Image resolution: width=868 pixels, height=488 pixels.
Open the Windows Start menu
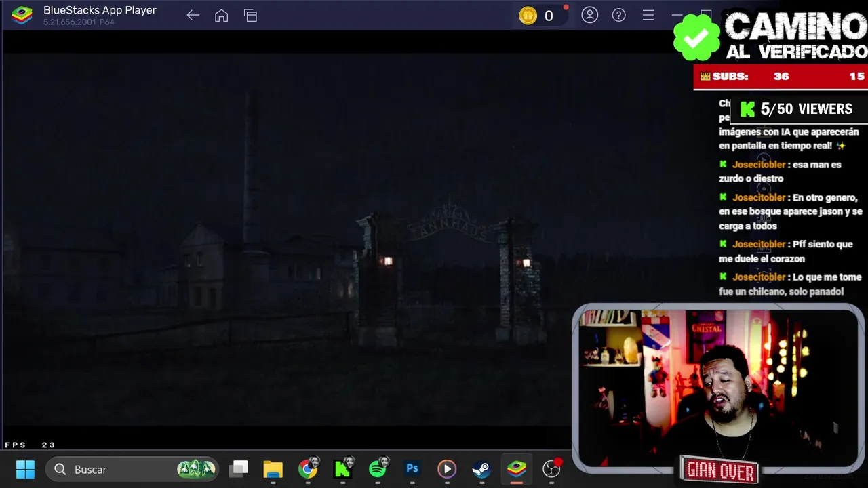[x=25, y=469]
